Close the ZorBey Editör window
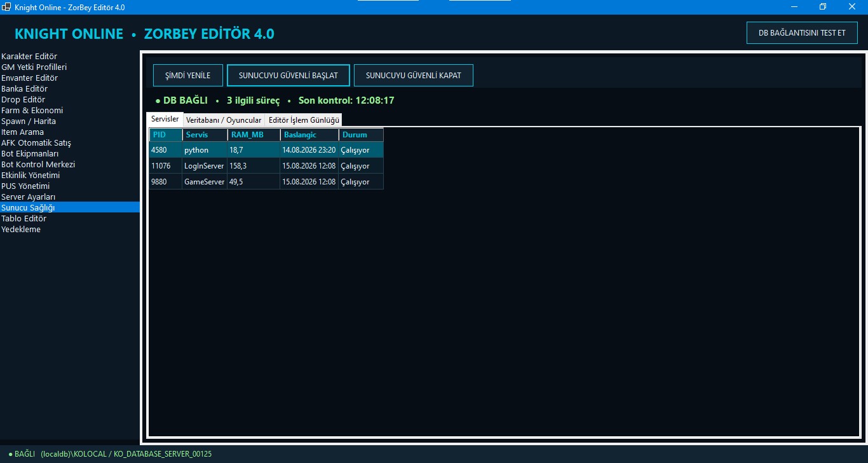Image resolution: width=868 pixels, height=463 pixels. click(x=852, y=6)
